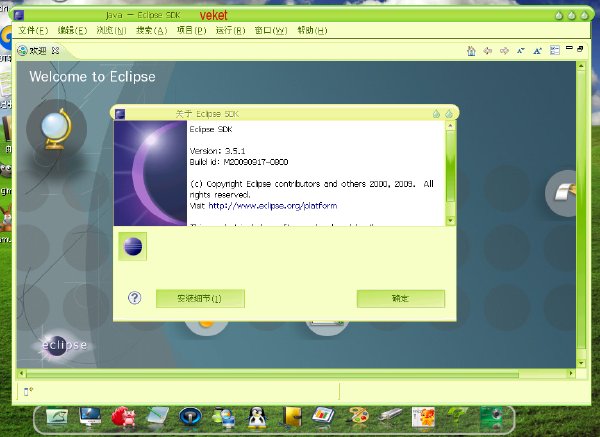Click the About dialog vertical scrollbar thumb
The height and width of the screenshot is (437, 600).
(450, 166)
